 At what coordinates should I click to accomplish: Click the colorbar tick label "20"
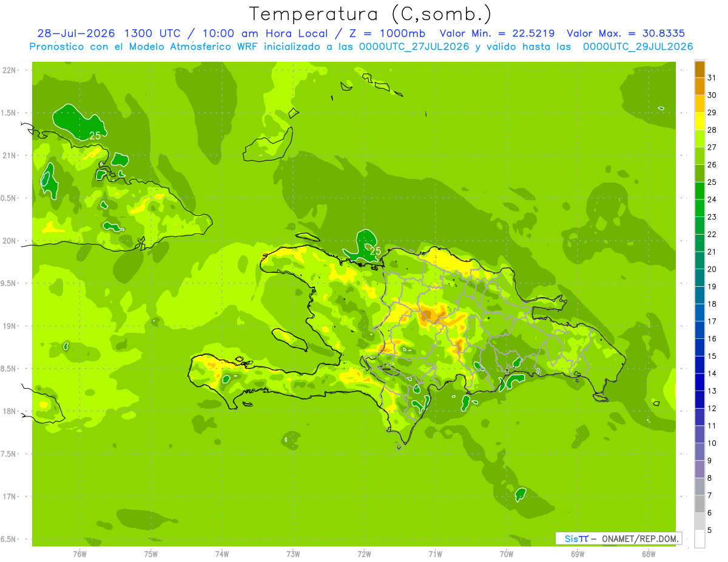[x=712, y=269]
